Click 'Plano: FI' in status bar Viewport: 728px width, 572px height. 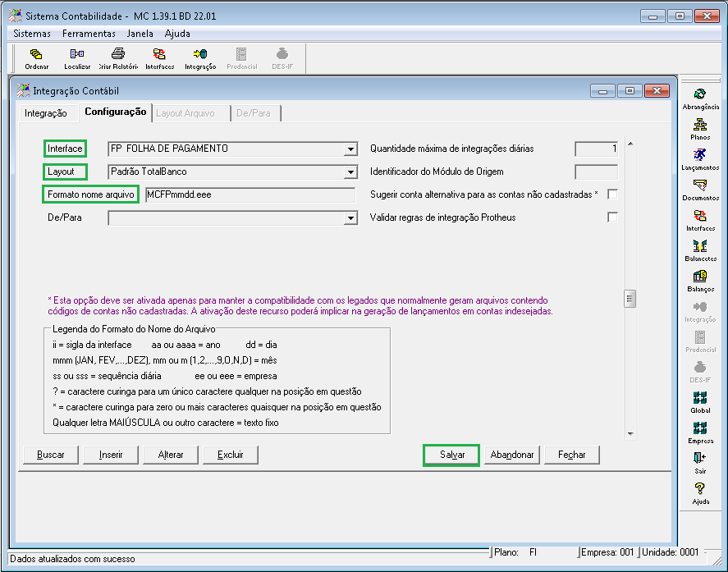515,552
